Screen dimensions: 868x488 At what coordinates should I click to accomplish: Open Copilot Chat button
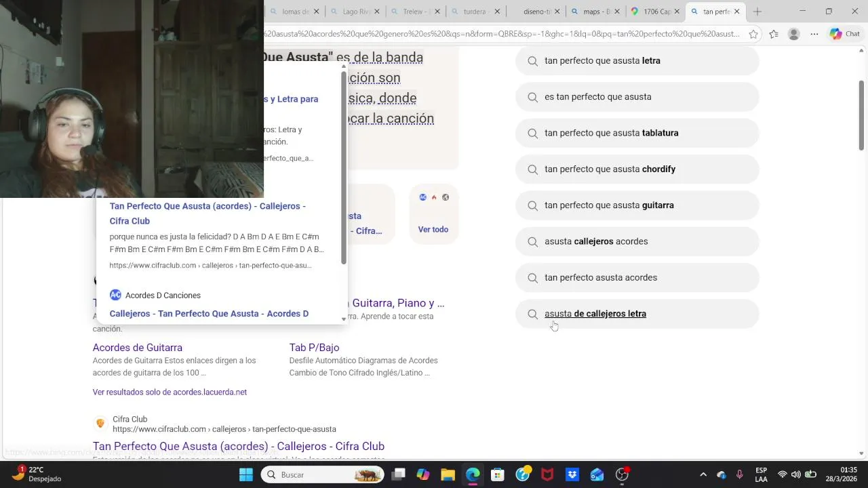click(845, 34)
